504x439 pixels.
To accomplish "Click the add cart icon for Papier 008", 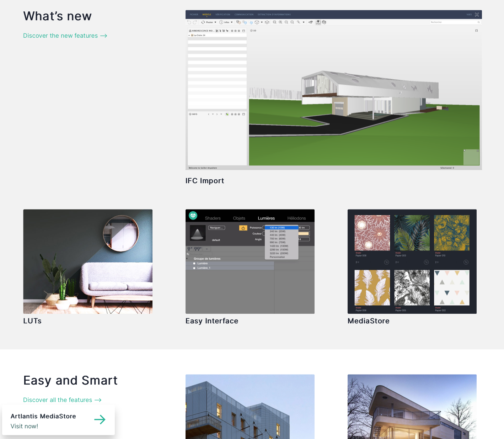I will (386, 262).
